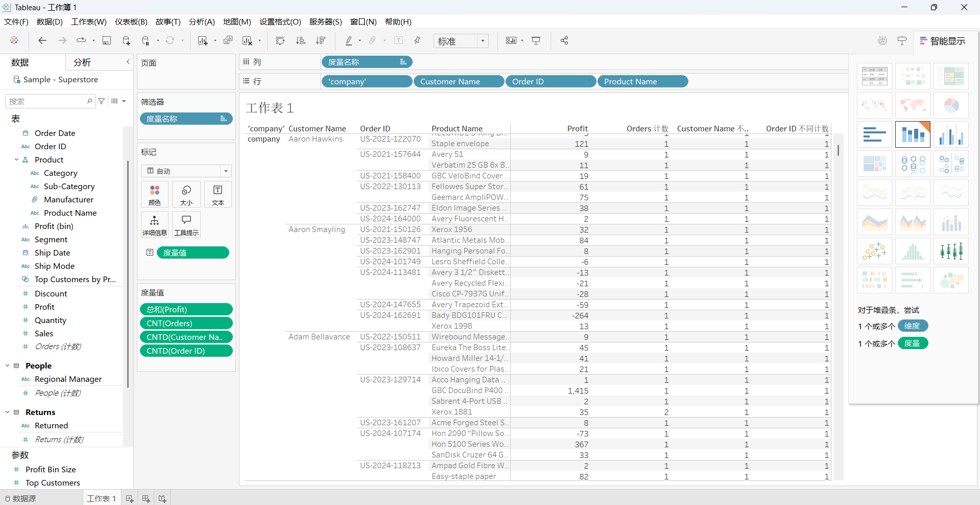Click the undo back arrow
The height and width of the screenshot is (505, 980).
point(42,40)
